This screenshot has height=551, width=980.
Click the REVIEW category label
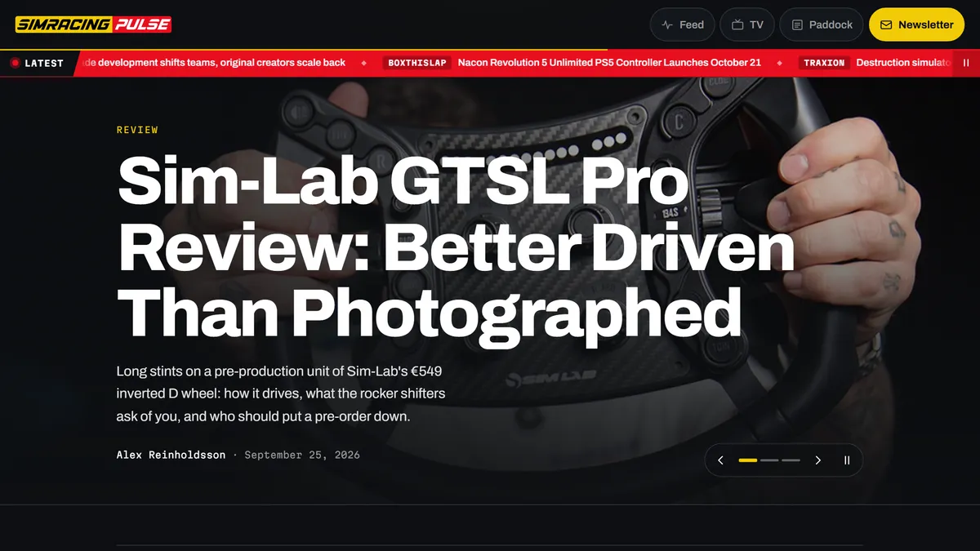coord(137,130)
